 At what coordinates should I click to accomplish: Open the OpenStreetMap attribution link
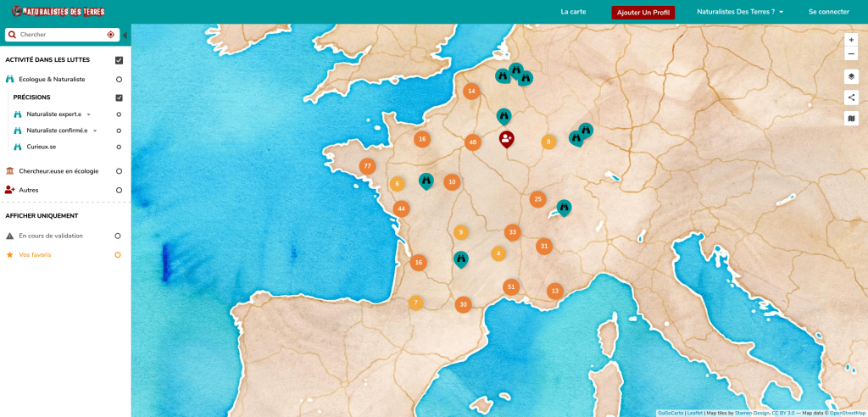[x=847, y=413]
